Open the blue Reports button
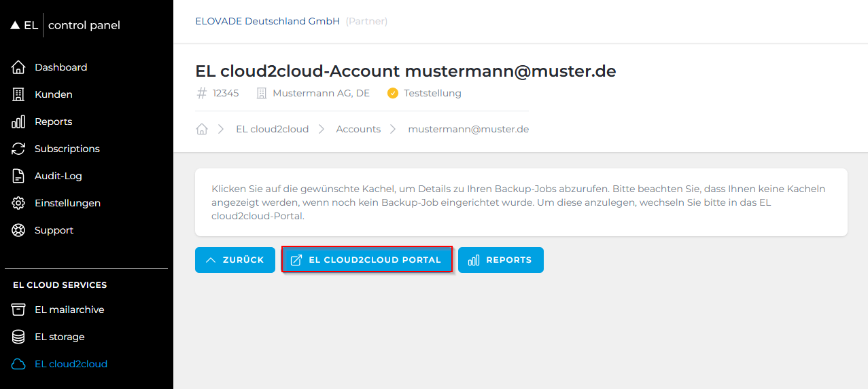 click(500, 260)
